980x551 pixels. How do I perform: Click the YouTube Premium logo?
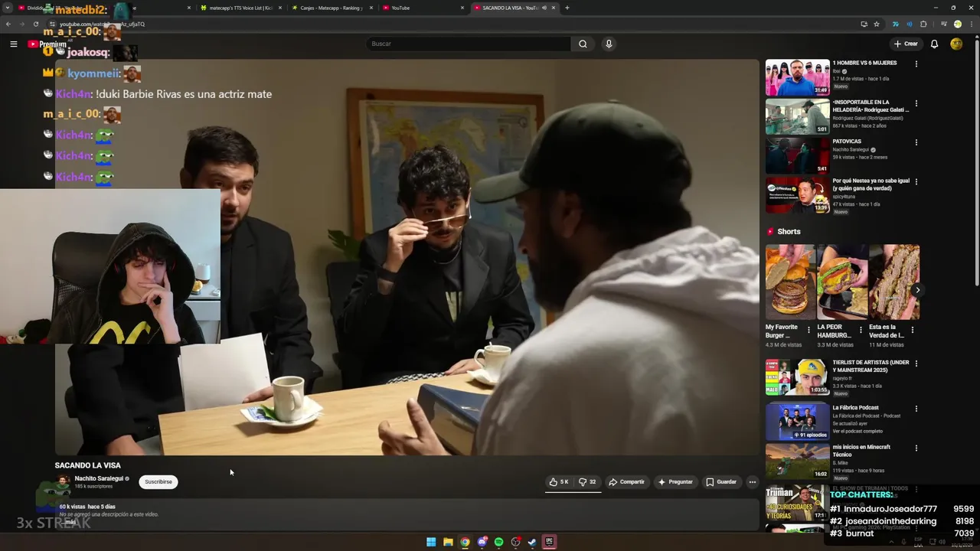click(47, 44)
